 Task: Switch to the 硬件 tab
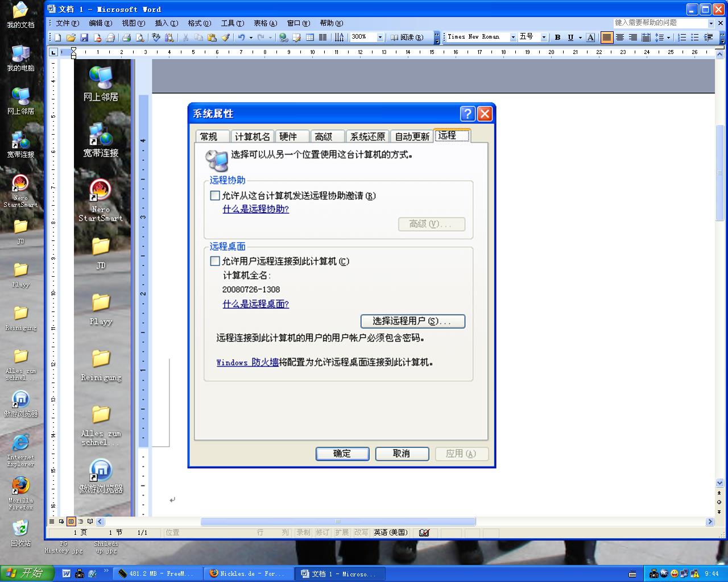coord(288,136)
